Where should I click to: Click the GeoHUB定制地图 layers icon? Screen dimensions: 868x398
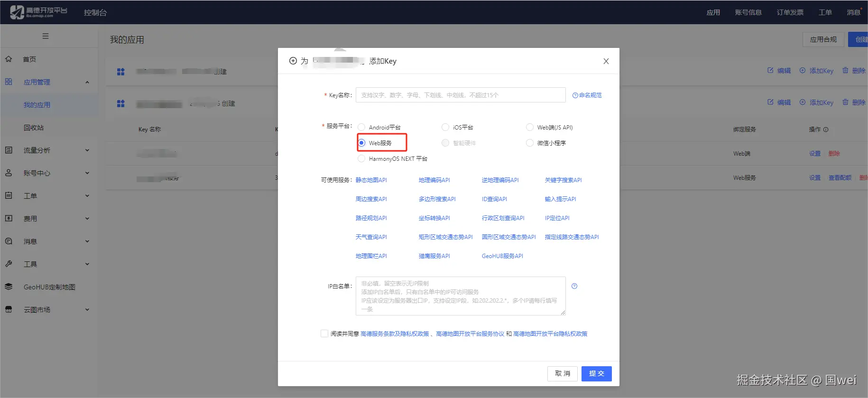(x=9, y=287)
